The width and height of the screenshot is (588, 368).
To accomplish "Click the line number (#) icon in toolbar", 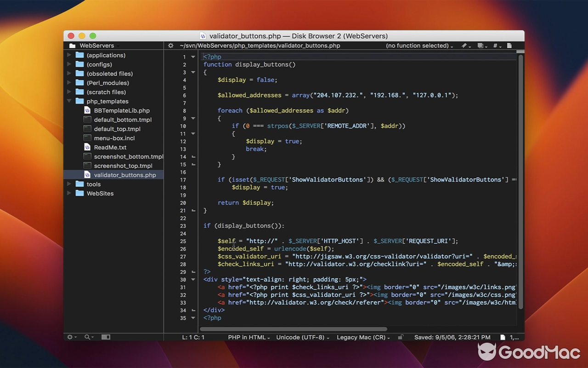I will (495, 46).
